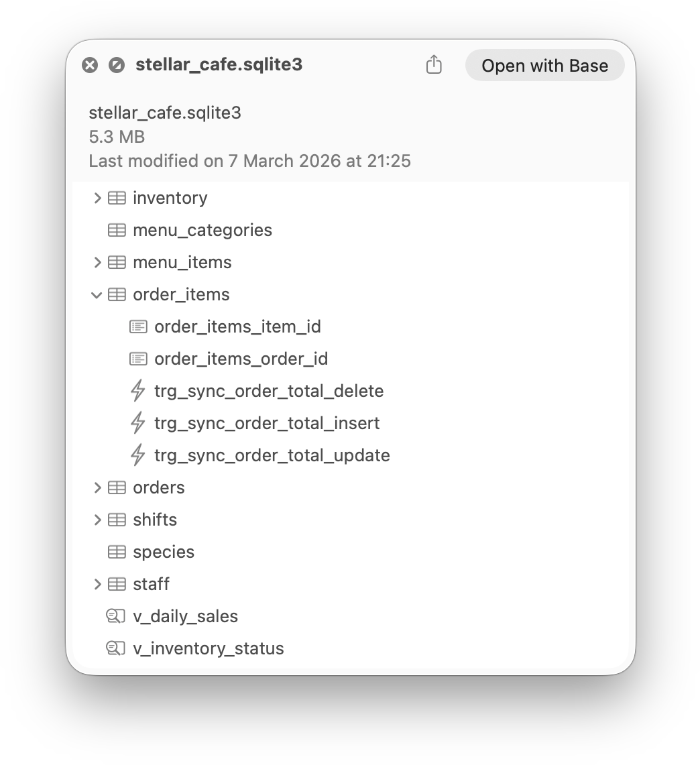Screen dimensions: 700x765
Task: Click the trg_sync_order_total_insert trigger lightning icon
Action: point(137,423)
